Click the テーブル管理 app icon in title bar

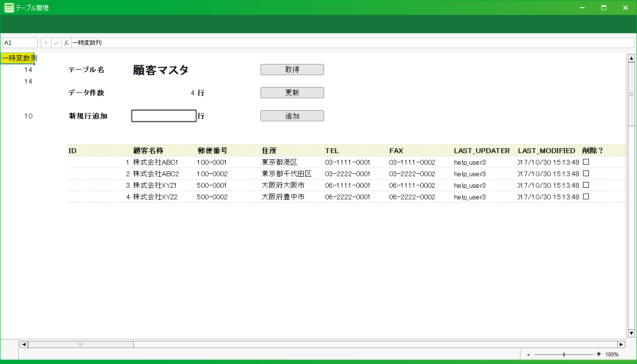click(9, 8)
